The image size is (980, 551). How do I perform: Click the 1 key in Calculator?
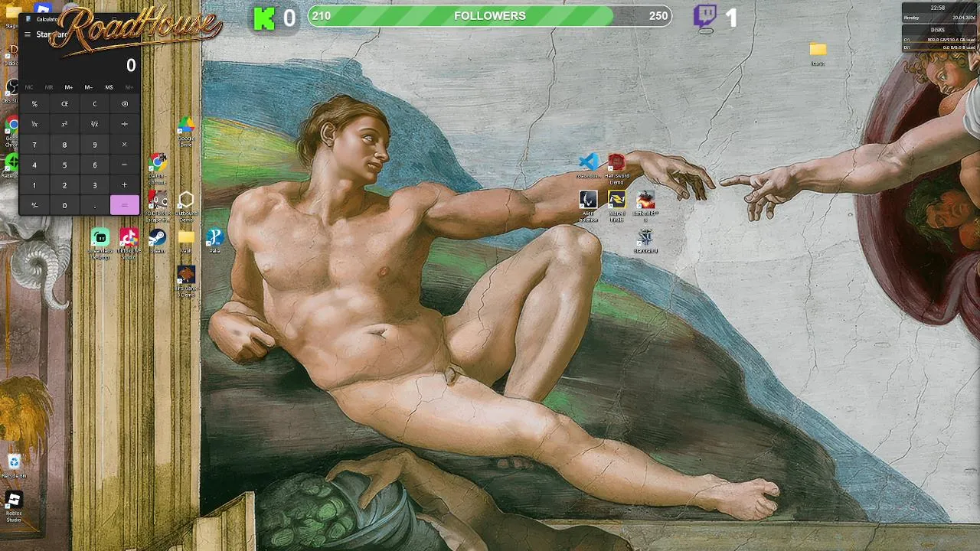[34, 185]
